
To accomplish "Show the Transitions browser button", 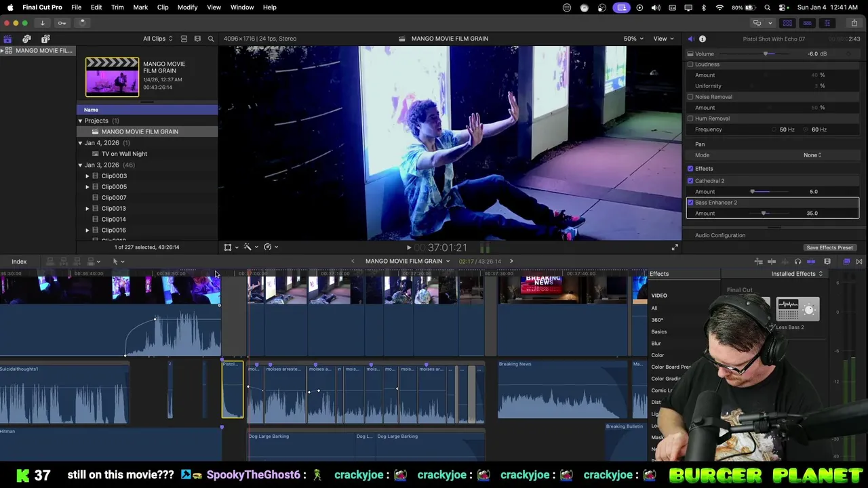I will click(859, 262).
